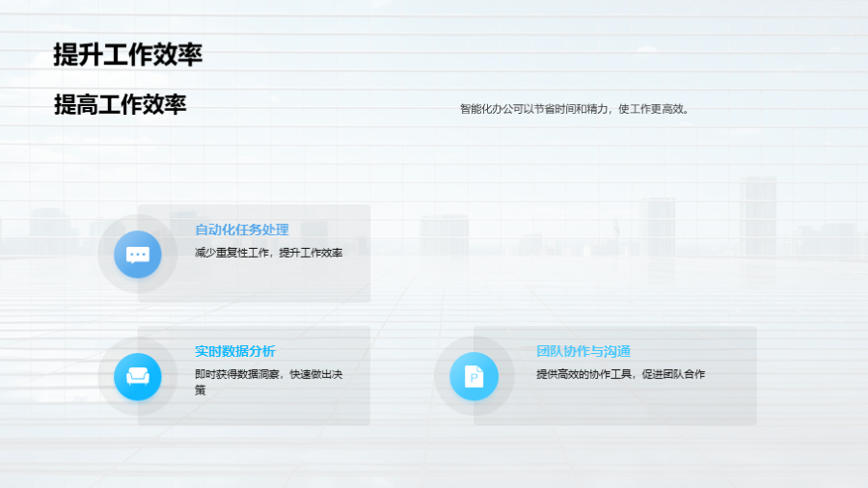
Task: Click the 自动化任务处理 heading
Action: point(241,230)
